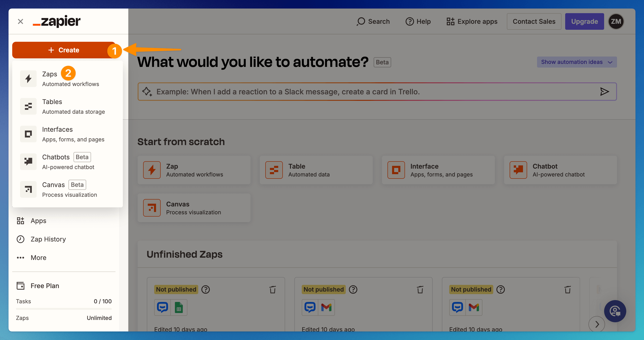644x340 pixels.
Task: Expand Show automation ideas dropdown
Action: pyautogui.click(x=576, y=62)
